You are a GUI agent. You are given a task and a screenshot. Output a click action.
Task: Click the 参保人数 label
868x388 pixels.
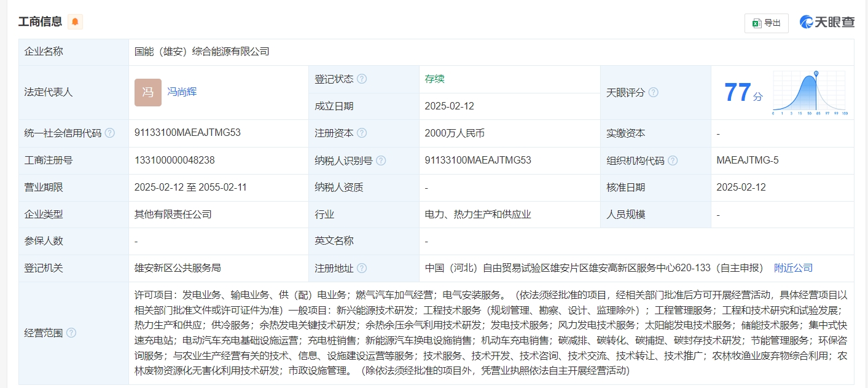coord(44,241)
